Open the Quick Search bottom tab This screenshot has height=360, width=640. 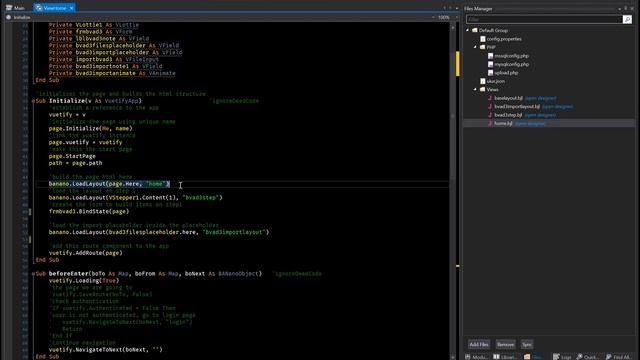pyautogui.click(x=587, y=357)
